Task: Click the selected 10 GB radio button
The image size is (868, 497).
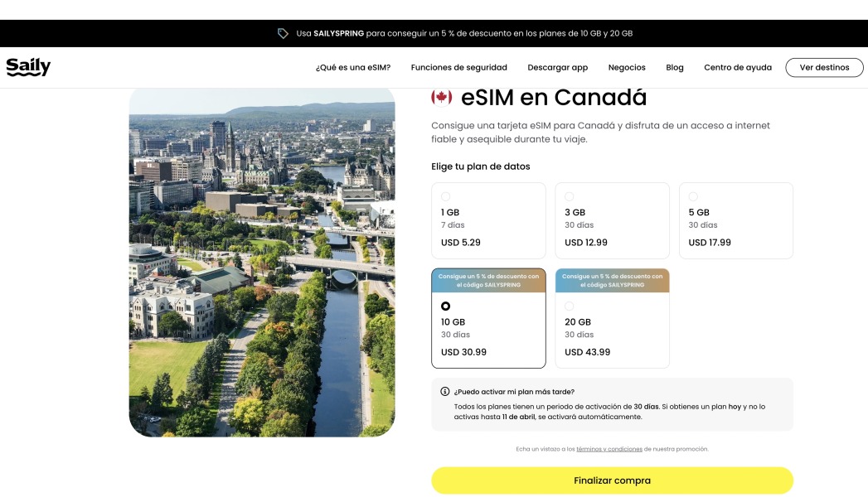Action: click(446, 306)
